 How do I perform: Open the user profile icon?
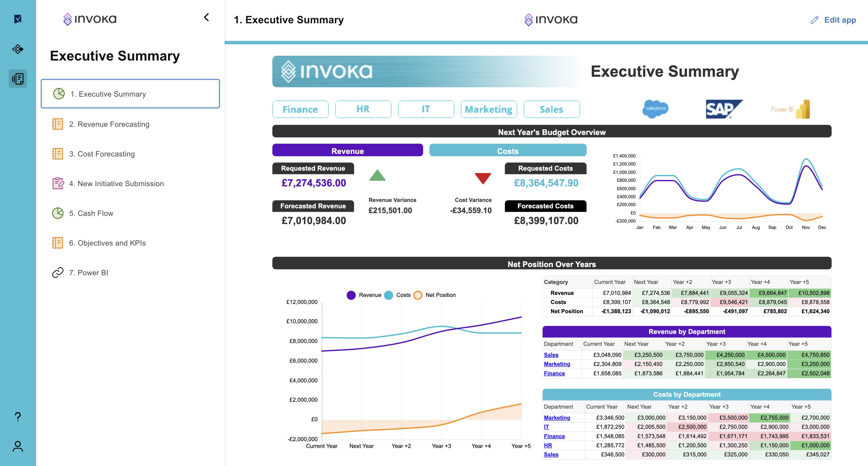pyautogui.click(x=18, y=446)
